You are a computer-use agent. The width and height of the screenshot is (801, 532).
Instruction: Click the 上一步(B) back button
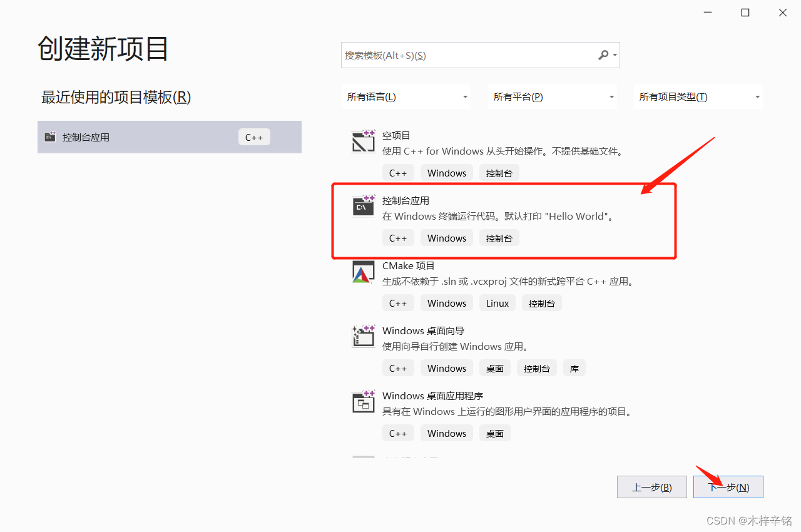pos(652,487)
